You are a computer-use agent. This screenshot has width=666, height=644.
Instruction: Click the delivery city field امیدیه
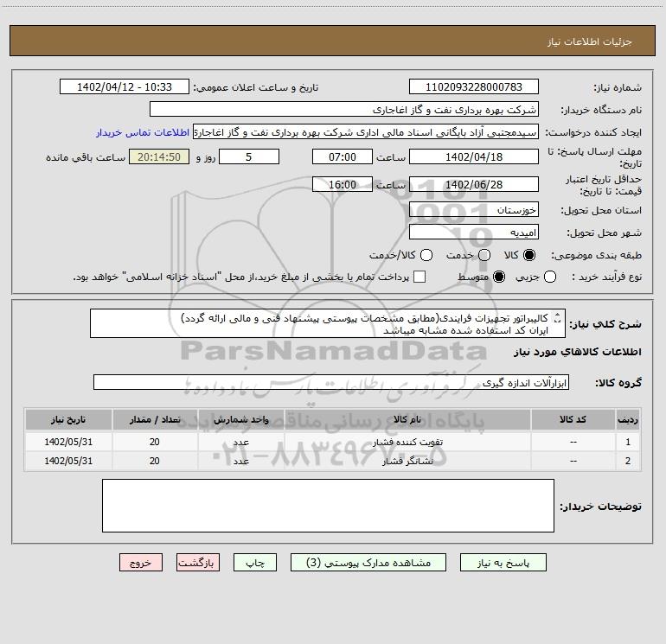(x=474, y=232)
